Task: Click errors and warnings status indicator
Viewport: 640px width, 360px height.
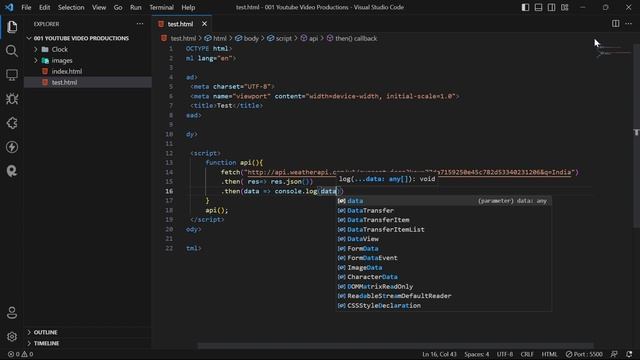Action: pyautogui.click(x=20, y=354)
